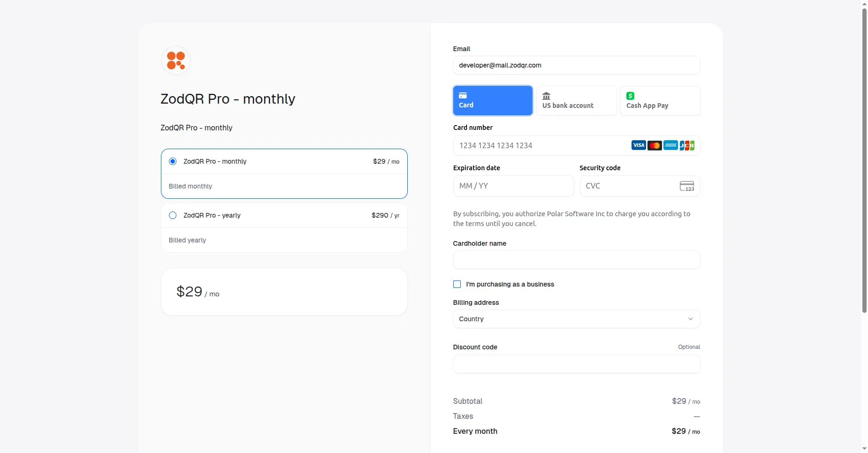Focus the Discount code field
Screen dimensions: 868x453
click(577, 364)
